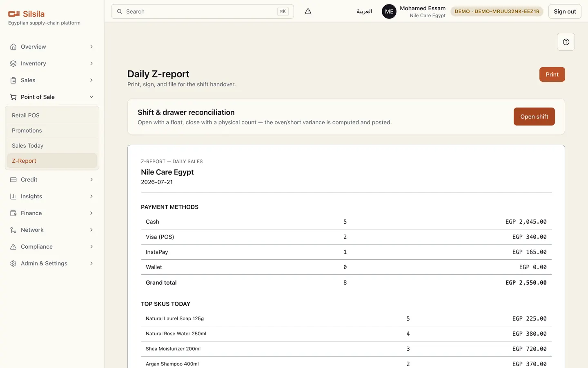Open the Finance sidebar section
Image resolution: width=588 pixels, height=368 pixels.
[52, 213]
